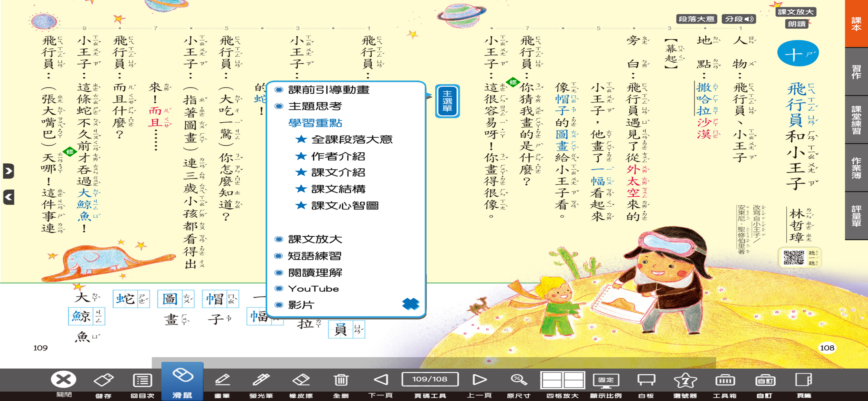Select 閱讀理解 in the menu
Screen dimensions: 868x401
pyautogui.click(x=315, y=272)
